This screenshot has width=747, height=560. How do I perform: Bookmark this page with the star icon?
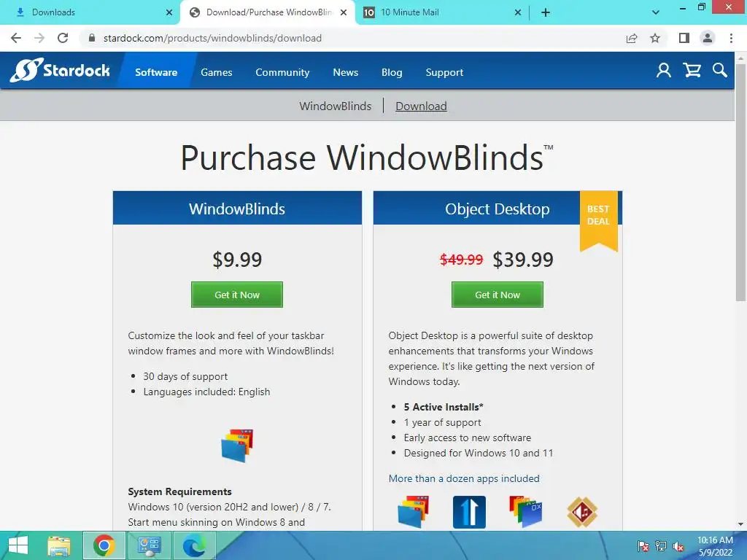(x=655, y=38)
